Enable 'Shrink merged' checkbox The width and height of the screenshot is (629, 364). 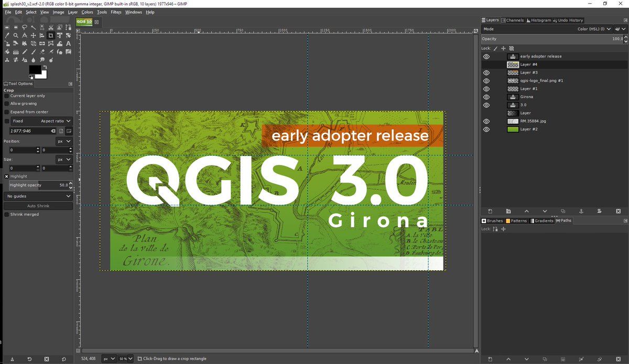point(6,214)
